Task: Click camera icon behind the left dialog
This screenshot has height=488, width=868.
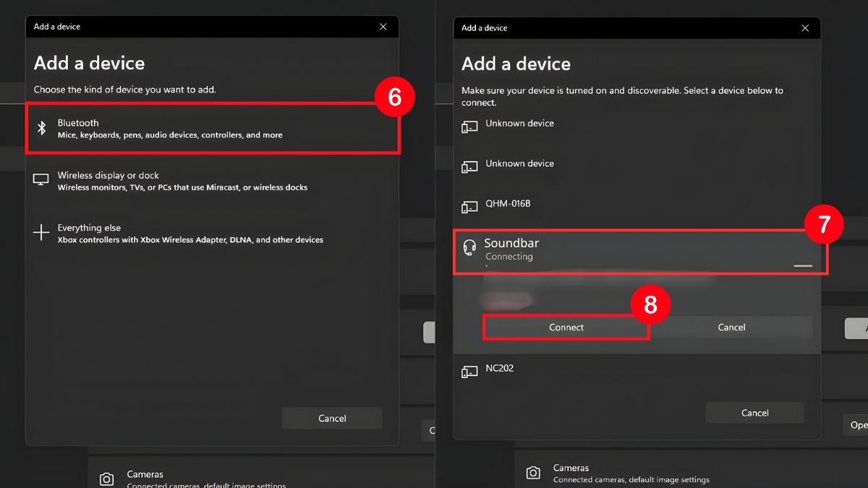Action: pos(106,479)
